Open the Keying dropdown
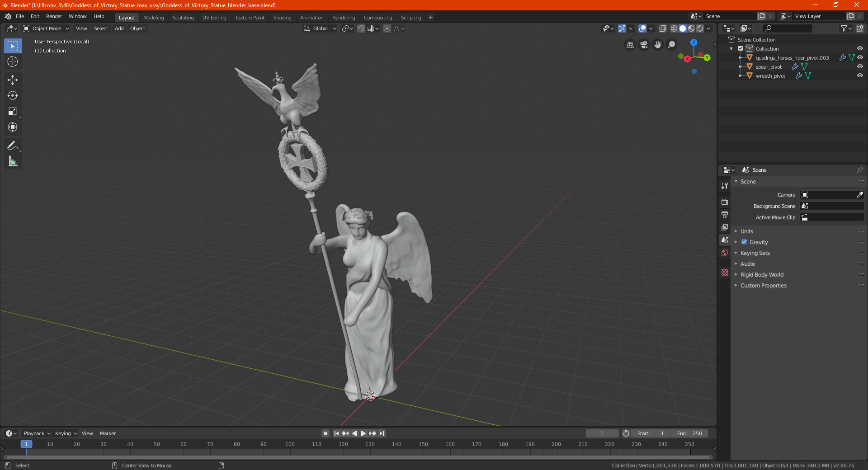The width and height of the screenshot is (868, 470). pos(66,433)
